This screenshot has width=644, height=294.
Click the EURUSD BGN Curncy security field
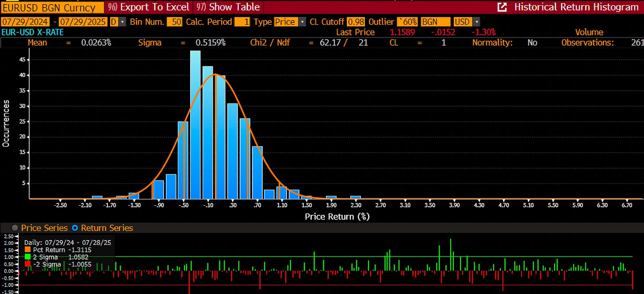[x=52, y=8]
